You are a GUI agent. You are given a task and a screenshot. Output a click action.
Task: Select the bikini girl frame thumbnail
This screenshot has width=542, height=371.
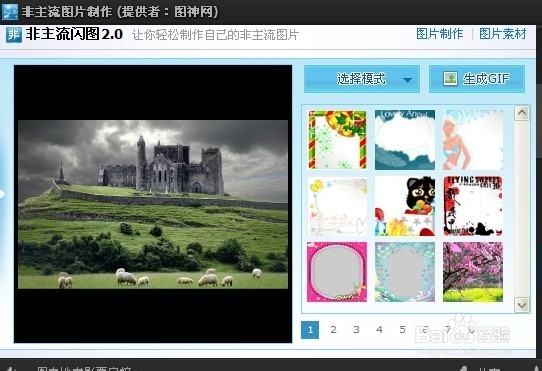tap(473, 140)
